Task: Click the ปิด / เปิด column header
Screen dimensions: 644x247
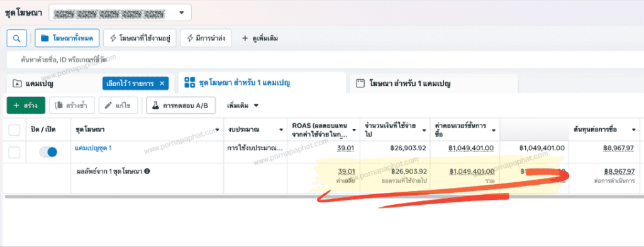Action: [43, 129]
